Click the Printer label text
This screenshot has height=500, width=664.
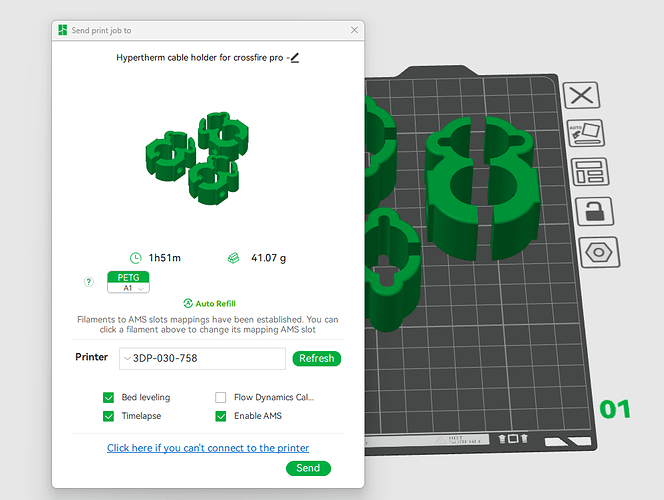(91, 357)
